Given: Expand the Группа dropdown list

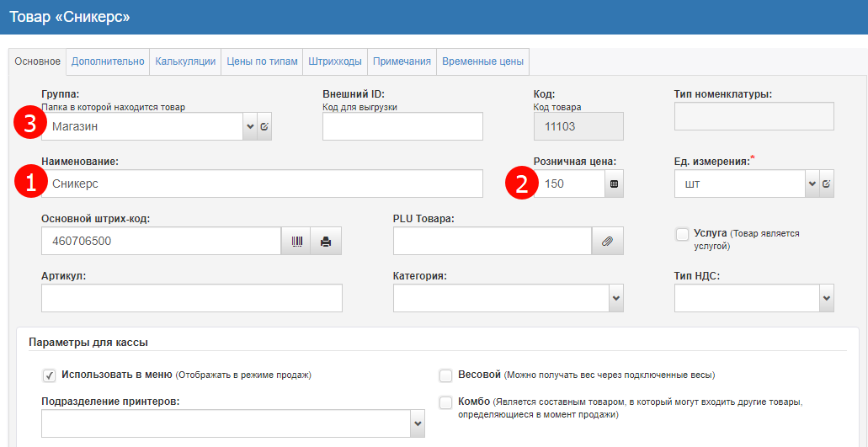Looking at the screenshot, I should (x=249, y=126).
